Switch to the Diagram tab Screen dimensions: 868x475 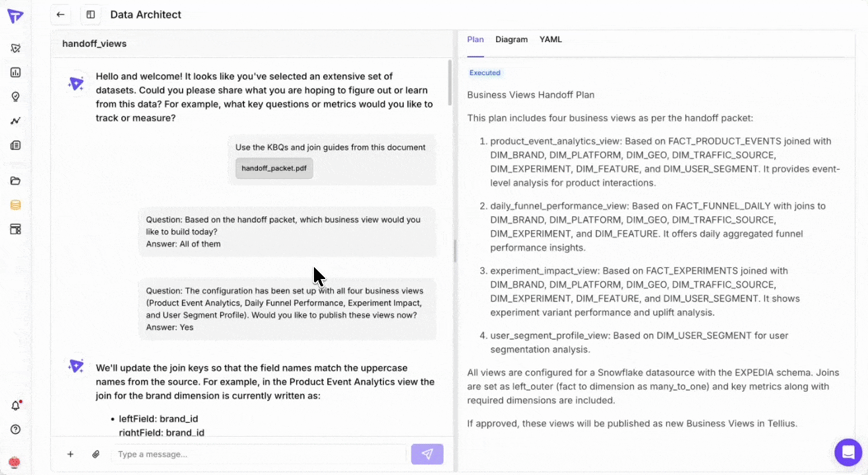511,40
